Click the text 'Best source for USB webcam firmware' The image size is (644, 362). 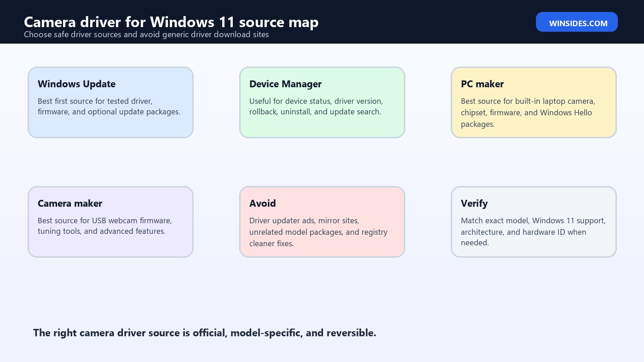(105, 221)
